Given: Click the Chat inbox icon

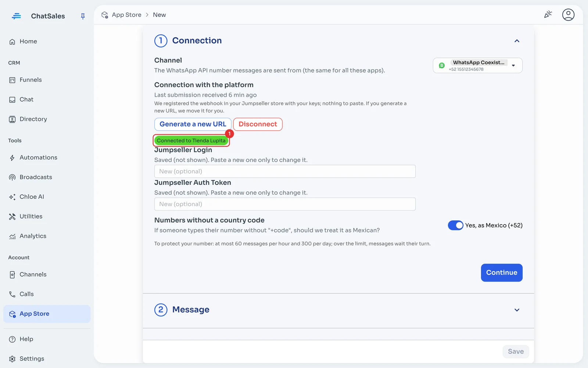Looking at the screenshot, I should click(12, 100).
